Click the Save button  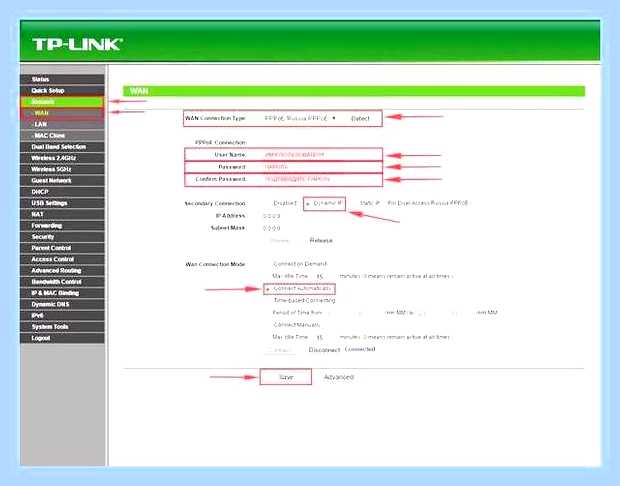[285, 377]
